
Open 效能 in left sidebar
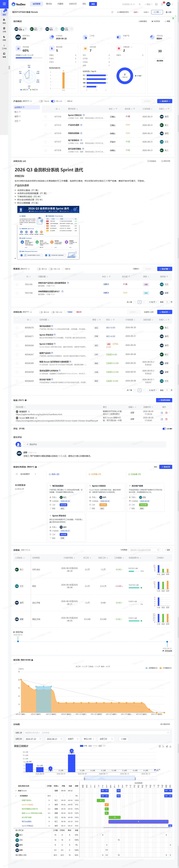[4, 38]
